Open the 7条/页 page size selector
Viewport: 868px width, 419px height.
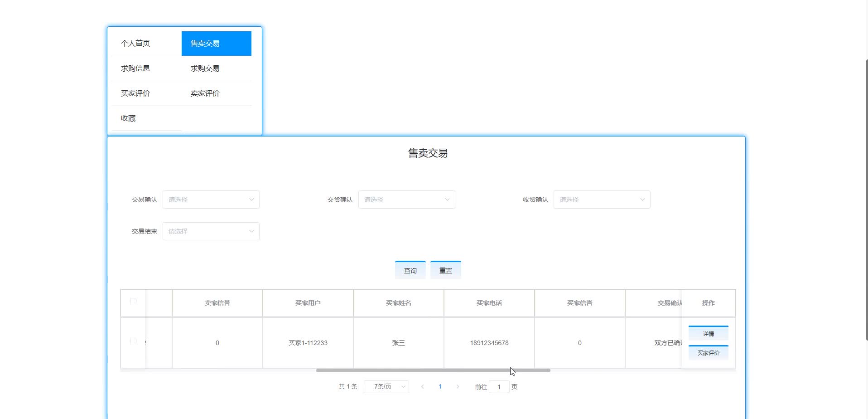click(386, 386)
